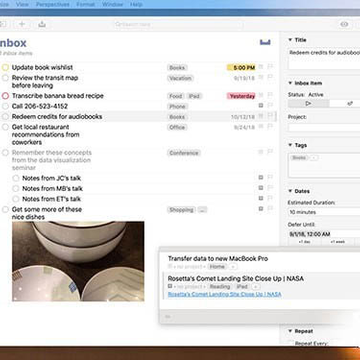Open the Format menu

86,4
